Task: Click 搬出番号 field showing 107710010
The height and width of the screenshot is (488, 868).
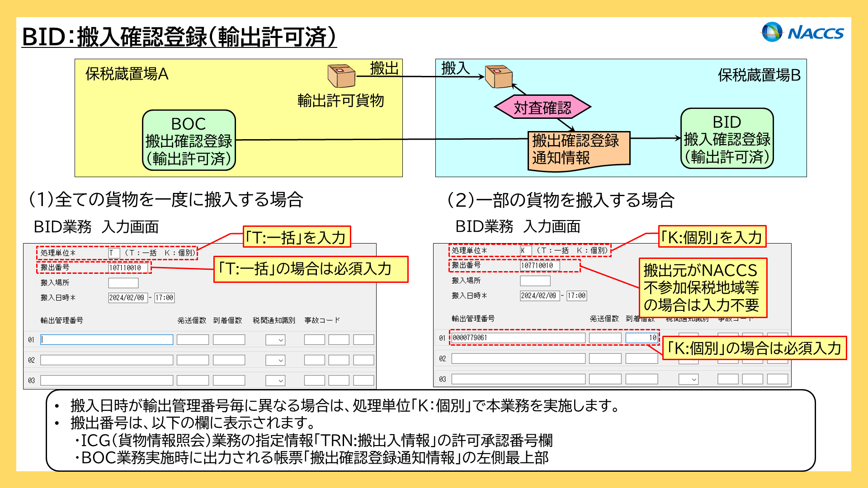Action: click(540, 266)
